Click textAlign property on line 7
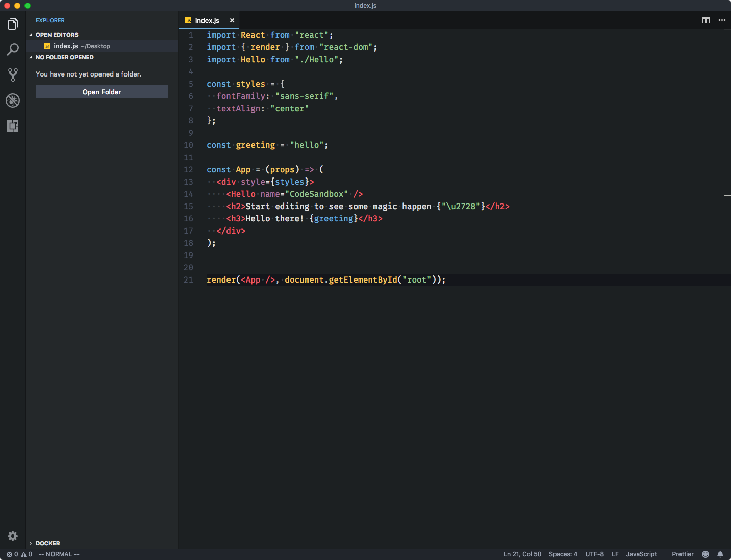The height and width of the screenshot is (560, 731). point(238,108)
